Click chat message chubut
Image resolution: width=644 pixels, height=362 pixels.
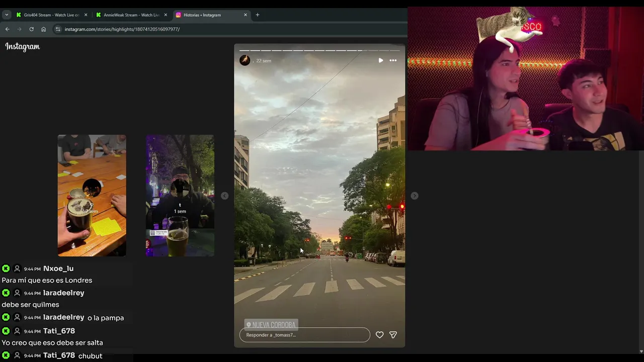(x=91, y=356)
